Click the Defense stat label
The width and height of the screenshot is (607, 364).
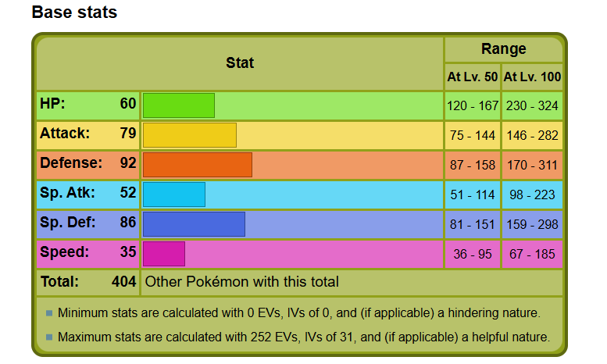tap(71, 163)
